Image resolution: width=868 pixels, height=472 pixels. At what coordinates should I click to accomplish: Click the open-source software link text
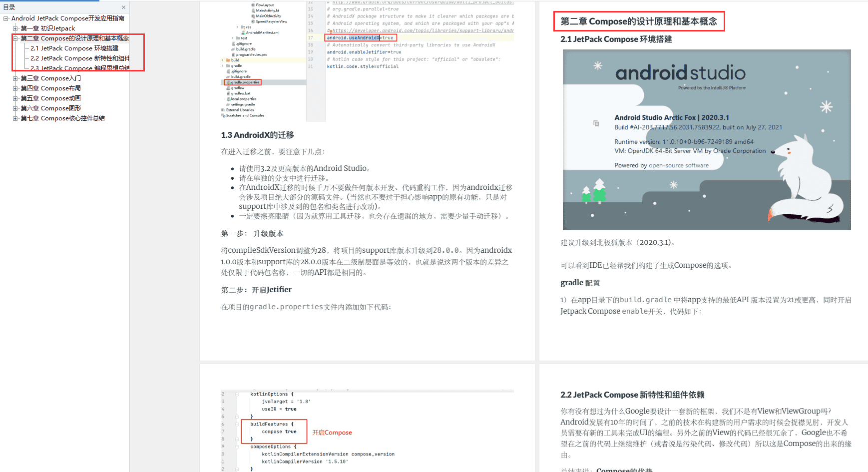click(x=680, y=165)
